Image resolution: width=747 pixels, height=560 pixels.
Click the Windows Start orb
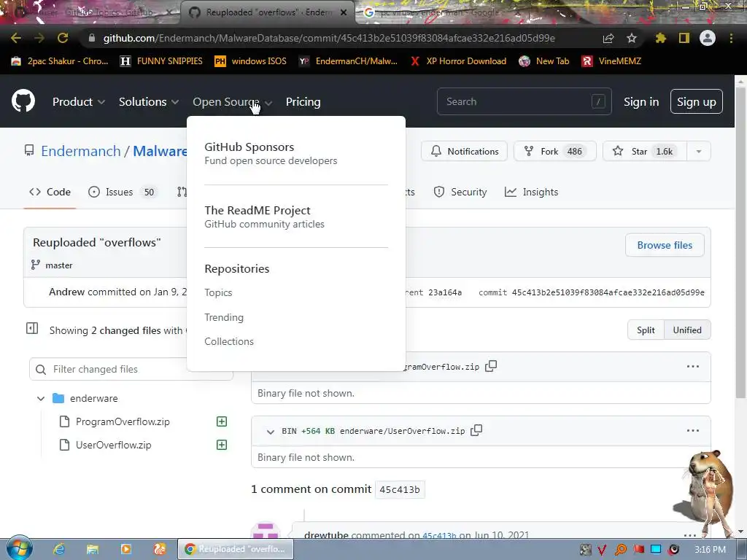[19, 548]
